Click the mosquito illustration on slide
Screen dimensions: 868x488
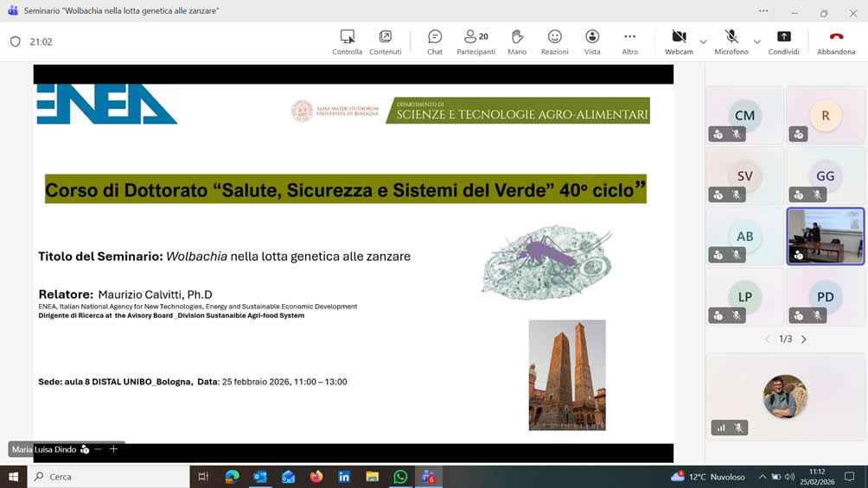click(547, 263)
